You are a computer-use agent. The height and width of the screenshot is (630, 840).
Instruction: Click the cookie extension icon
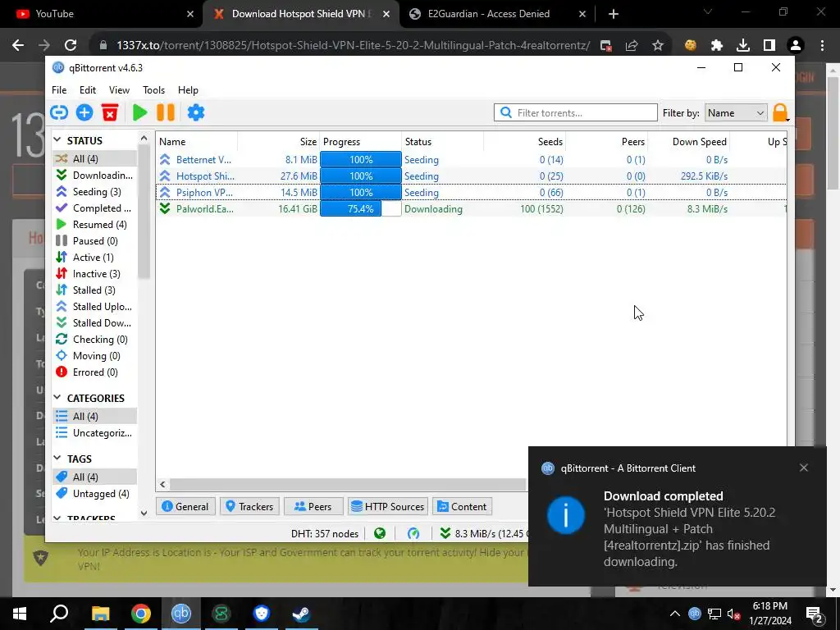pyautogui.click(x=691, y=46)
